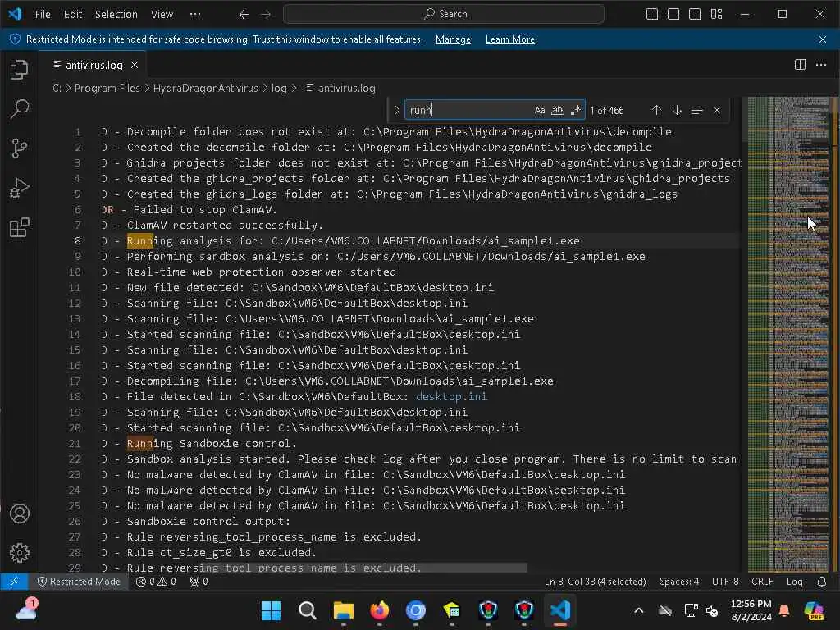Image resolution: width=840 pixels, height=630 pixels.
Task: Open the Search view in activity bar
Action: tap(20, 109)
